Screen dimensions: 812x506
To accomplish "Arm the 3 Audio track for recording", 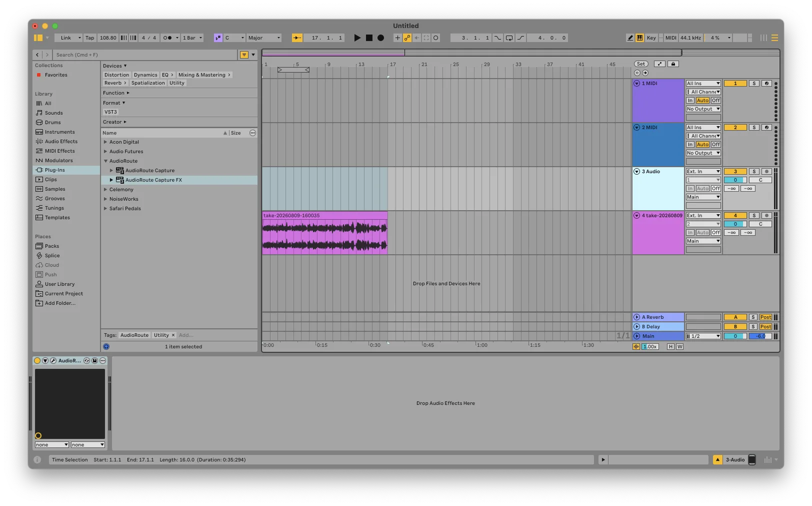I will coord(766,172).
